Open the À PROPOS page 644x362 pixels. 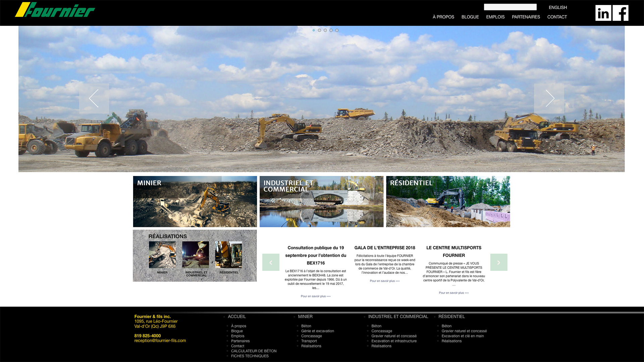[x=443, y=17]
